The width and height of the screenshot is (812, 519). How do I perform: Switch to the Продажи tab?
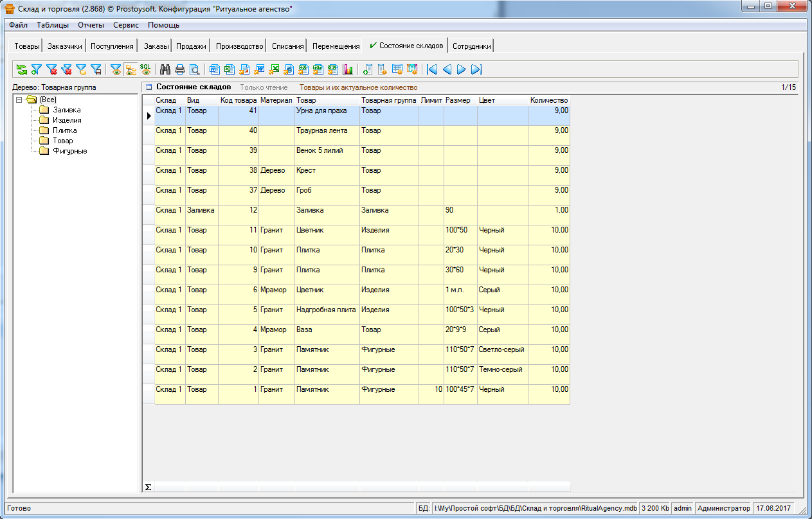pyautogui.click(x=192, y=46)
